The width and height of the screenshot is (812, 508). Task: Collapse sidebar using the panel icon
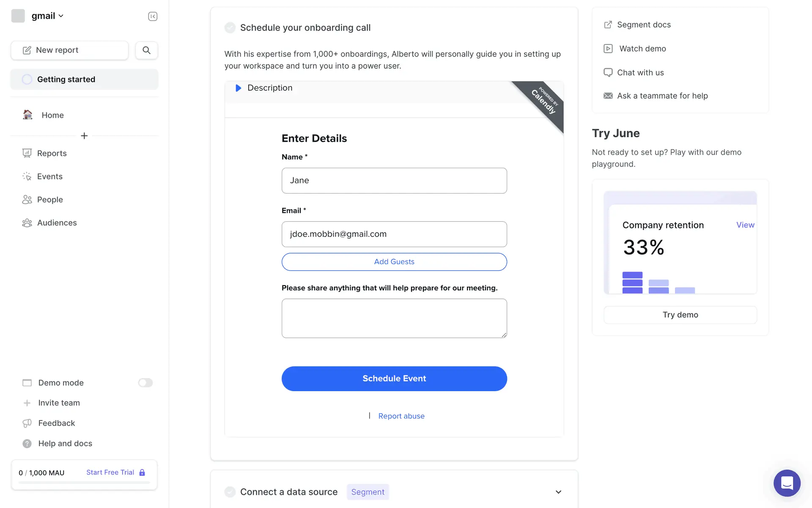153,17
